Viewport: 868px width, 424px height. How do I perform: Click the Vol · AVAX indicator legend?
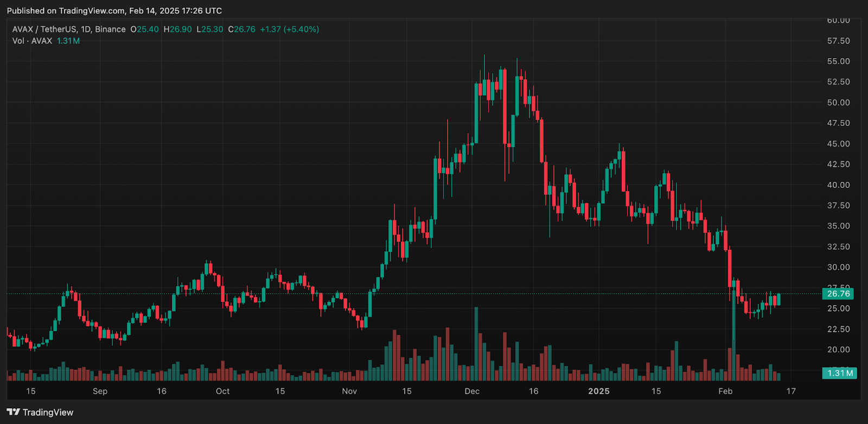click(33, 41)
